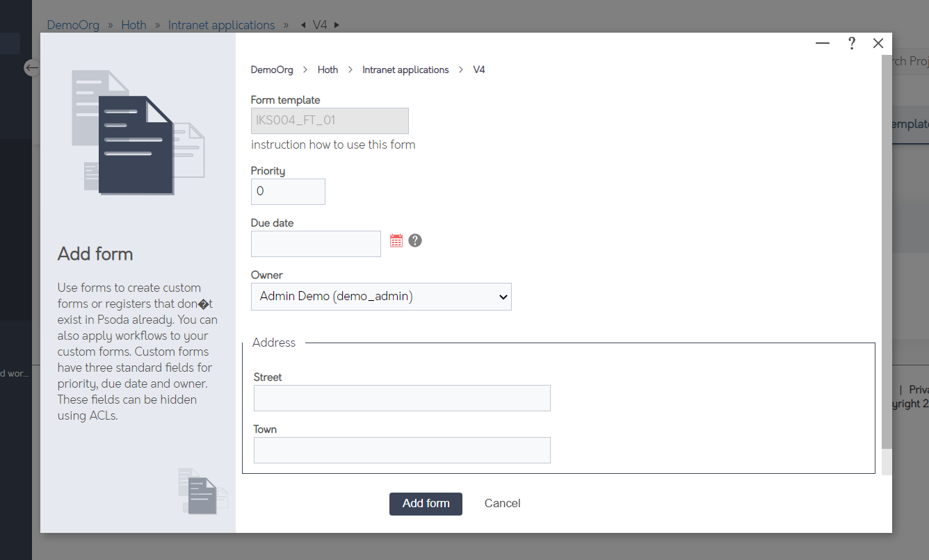Viewport: 929px width, 560px height.
Task: Click the right arrow after V4 breadcrumb
Action: pos(337,24)
